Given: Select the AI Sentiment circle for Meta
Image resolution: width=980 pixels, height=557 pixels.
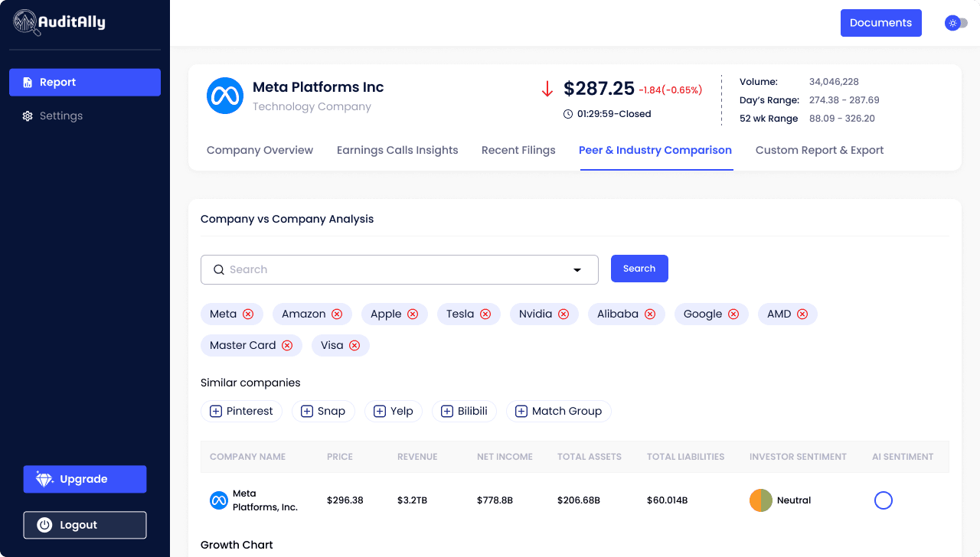Looking at the screenshot, I should (884, 500).
